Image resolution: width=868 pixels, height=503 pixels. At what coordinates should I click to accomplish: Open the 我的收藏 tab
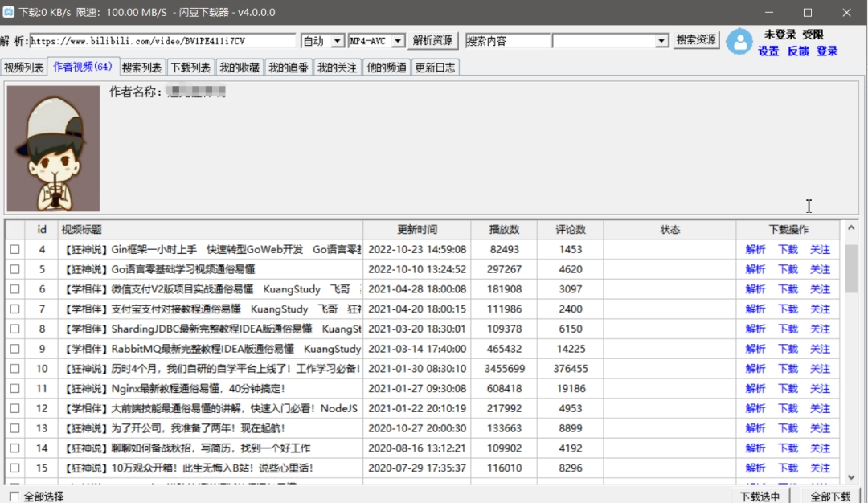pos(240,67)
